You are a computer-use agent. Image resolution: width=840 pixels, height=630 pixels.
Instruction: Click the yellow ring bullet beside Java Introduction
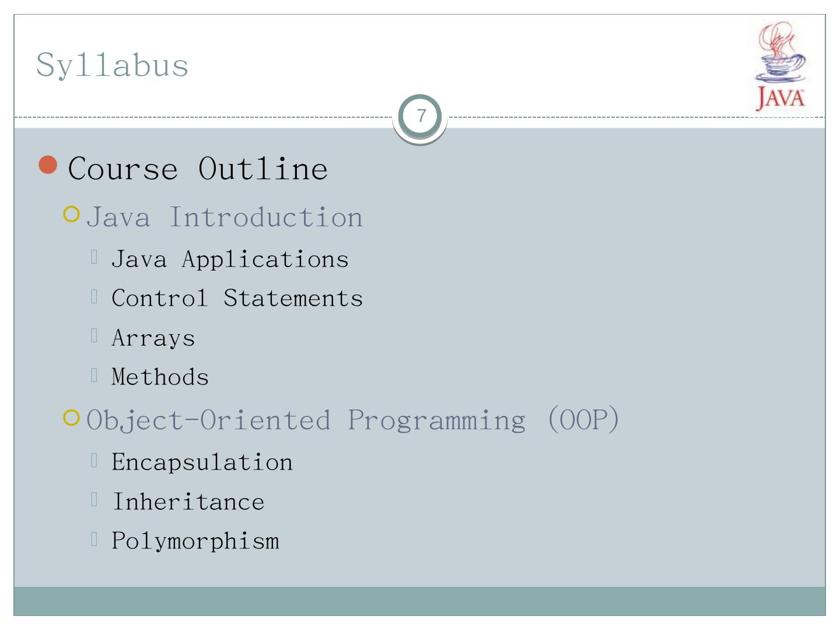tap(71, 215)
